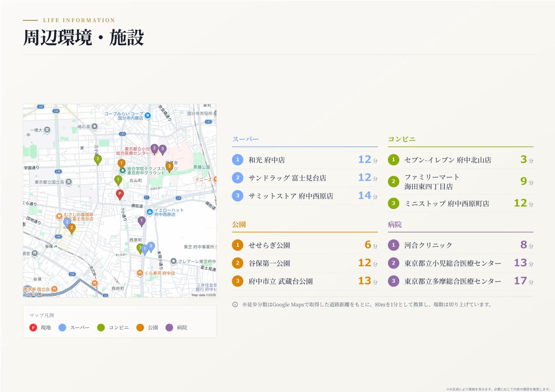Click the number 3 badge beside 府中市立 武蔵台公園
The width and height of the screenshot is (555, 392).
pyautogui.click(x=238, y=281)
